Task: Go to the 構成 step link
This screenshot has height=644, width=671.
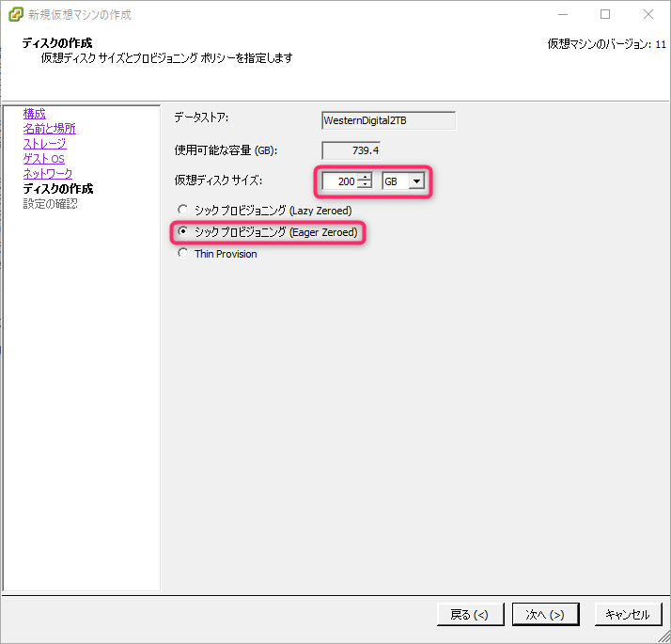Action: (x=34, y=114)
